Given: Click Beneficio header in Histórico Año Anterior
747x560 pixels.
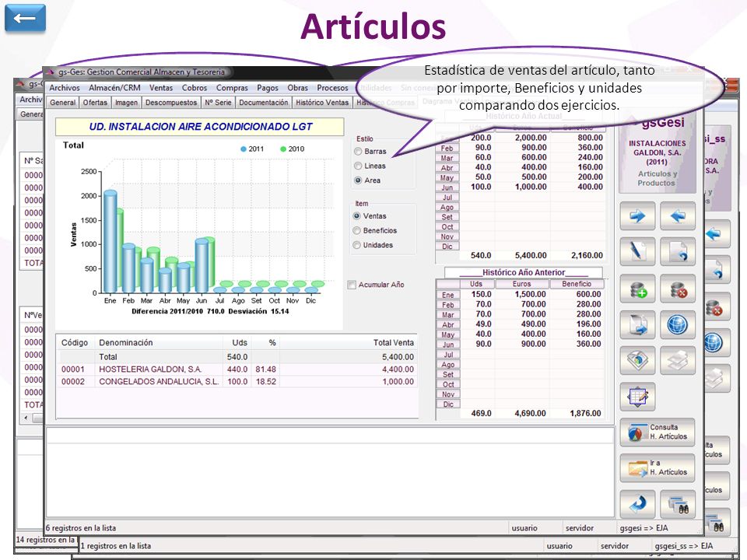Looking at the screenshot, I should (577, 284).
